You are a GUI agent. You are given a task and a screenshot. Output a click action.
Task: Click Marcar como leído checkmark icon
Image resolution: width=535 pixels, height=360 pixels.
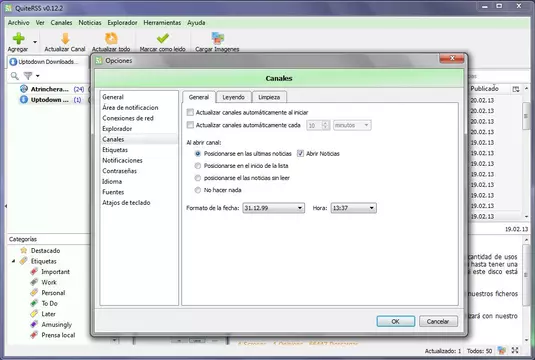(163, 38)
